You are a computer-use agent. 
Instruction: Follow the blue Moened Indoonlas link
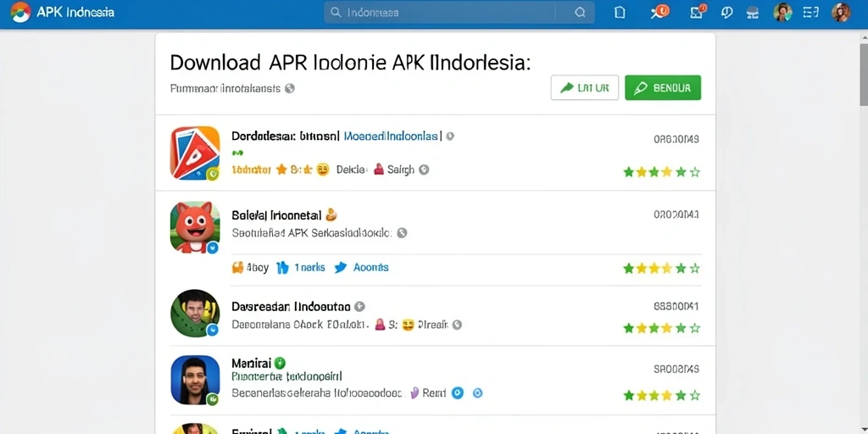pos(392,136)
